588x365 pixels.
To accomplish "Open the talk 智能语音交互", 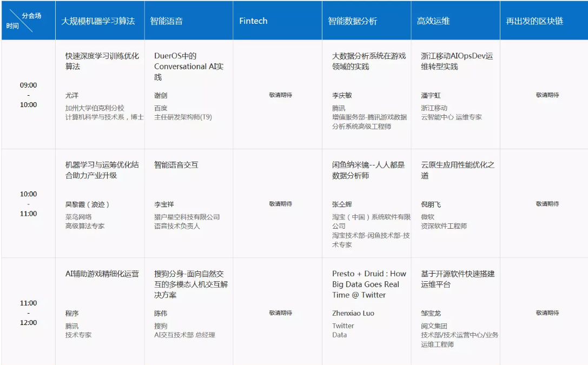I will [x=176, y=165].
